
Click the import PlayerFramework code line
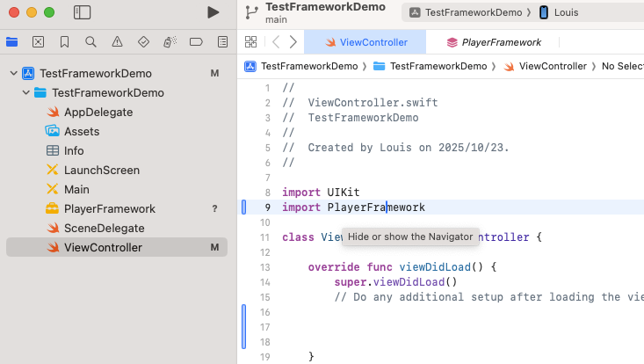coord(353,207)
